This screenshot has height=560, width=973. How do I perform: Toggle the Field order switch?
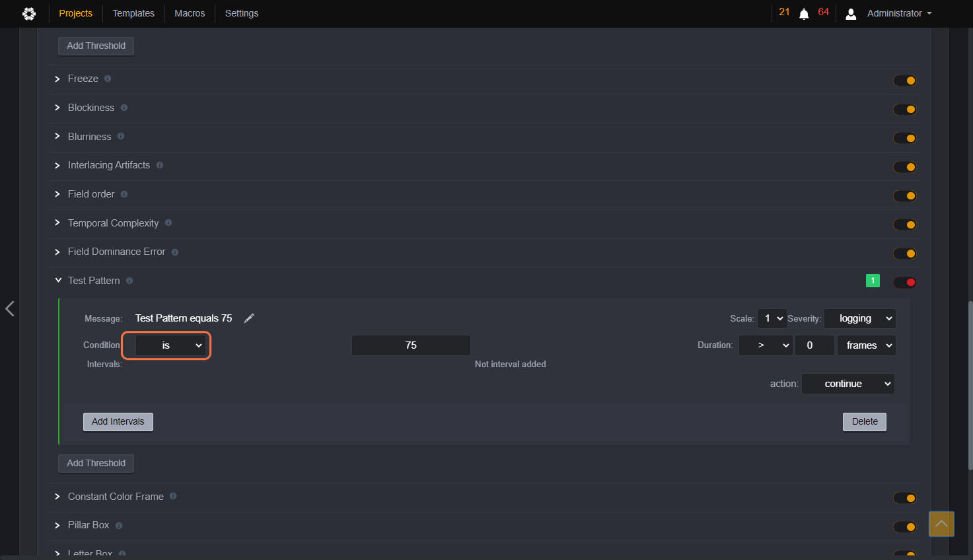[x=905, y=196]
